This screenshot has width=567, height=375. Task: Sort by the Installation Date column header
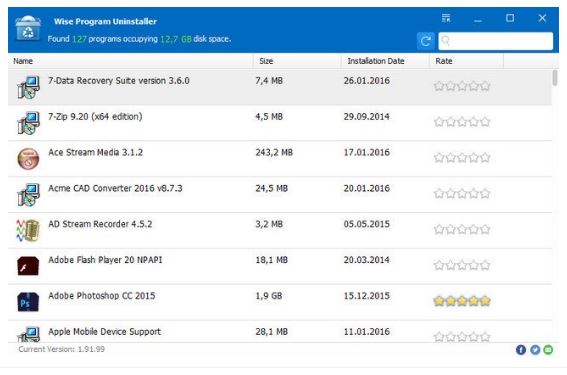tap(385, 61)
